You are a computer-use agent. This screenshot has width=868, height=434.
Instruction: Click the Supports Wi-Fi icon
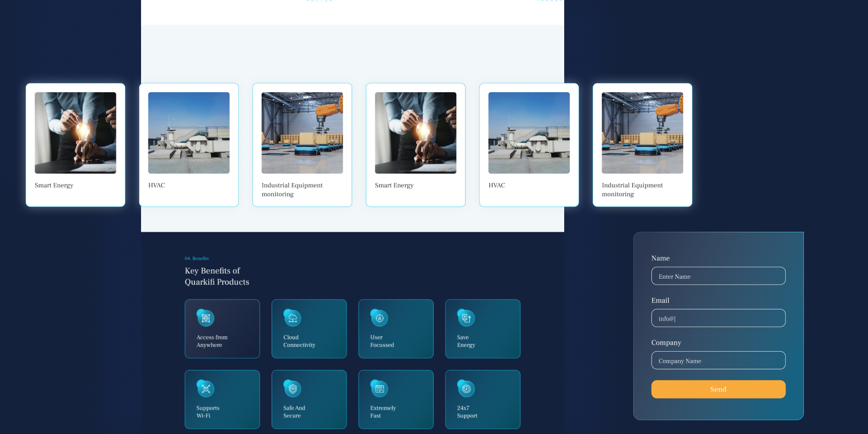pyautogui.click(x=206, y=389)
